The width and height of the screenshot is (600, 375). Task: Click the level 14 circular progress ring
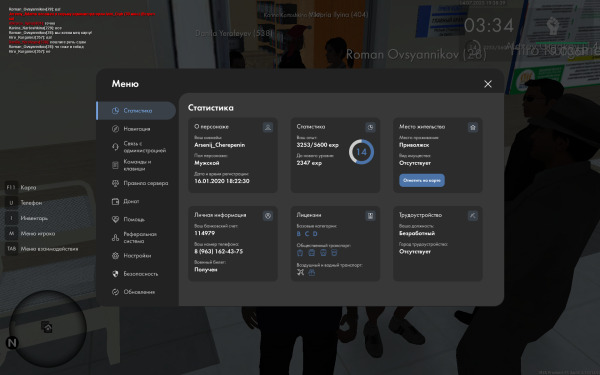coord(361,152)
